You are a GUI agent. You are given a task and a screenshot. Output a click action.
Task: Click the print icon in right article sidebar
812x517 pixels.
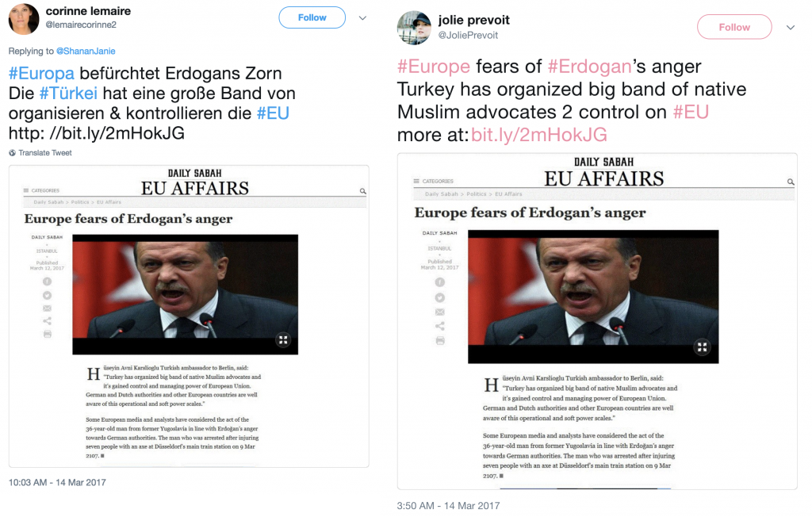(x=440, y=341)
